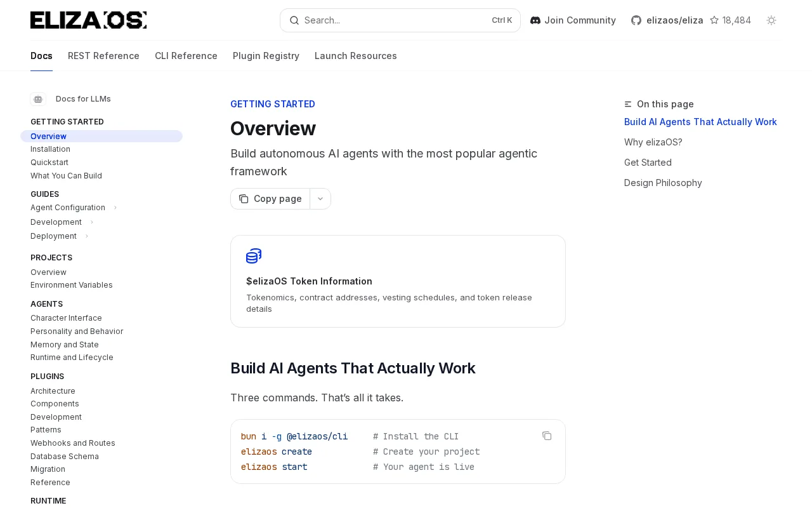812x508 pixels.
Task: Click the GETTING STARTED breadcrumb label
Action: [273, 104]
